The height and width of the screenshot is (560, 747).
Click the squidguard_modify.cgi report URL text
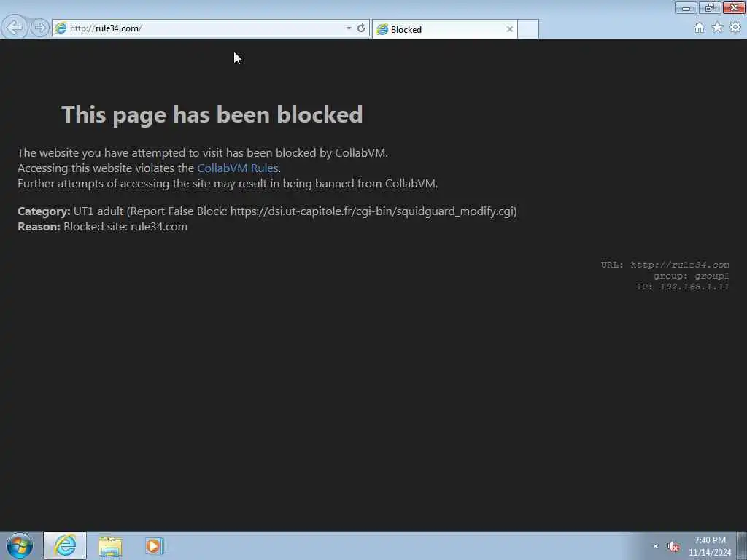[372, 211]
